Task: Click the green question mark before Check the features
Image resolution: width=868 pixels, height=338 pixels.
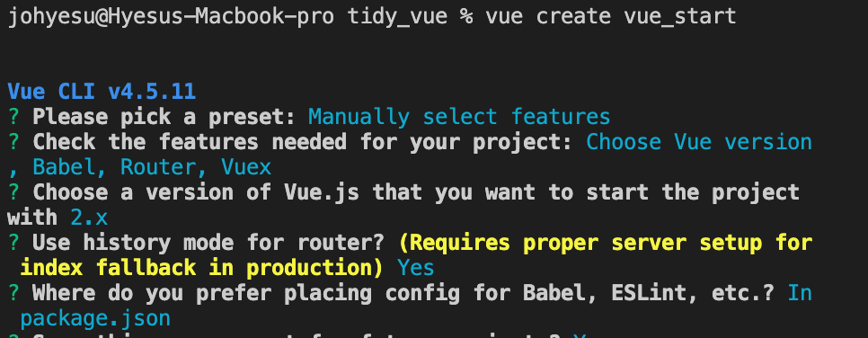Action: click(13, 142)
